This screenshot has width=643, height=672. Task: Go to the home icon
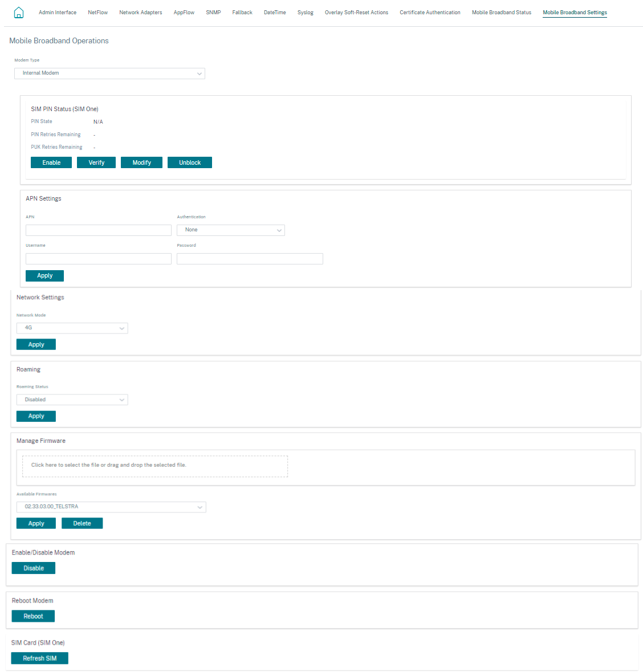click(x=19, y=13)
